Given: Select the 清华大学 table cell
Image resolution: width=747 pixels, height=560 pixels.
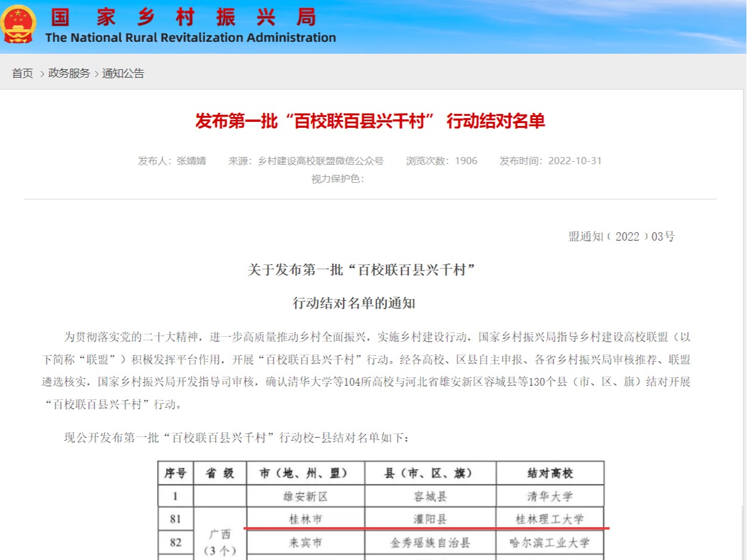Looking at the screenshot, I should click(549, 496).
